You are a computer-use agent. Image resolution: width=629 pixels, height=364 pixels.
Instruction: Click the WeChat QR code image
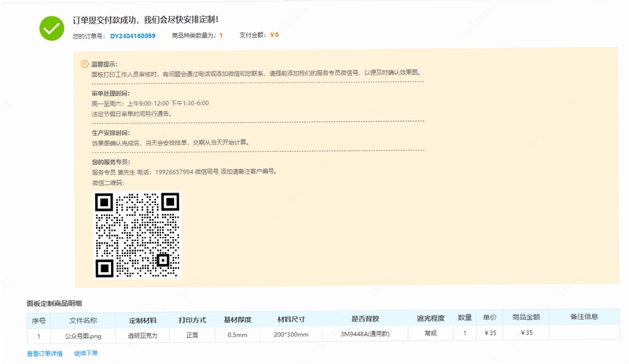[x=138, y=235]
